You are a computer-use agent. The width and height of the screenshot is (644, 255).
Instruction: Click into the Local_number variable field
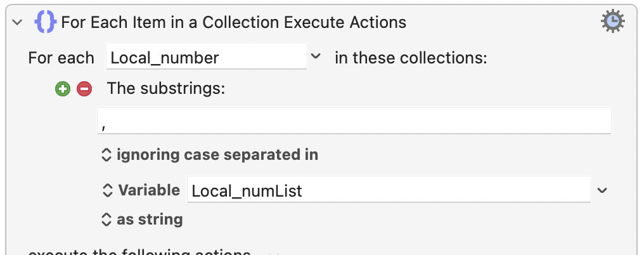point(206,56)
